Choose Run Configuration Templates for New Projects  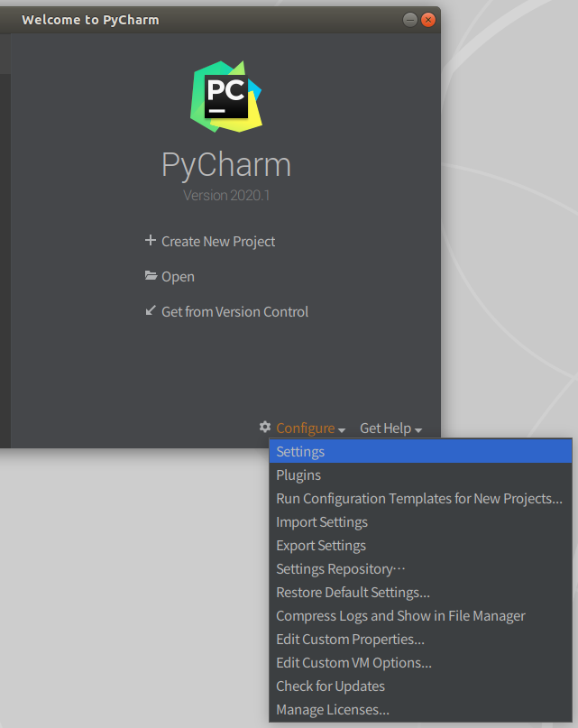[x=420, y=499]
